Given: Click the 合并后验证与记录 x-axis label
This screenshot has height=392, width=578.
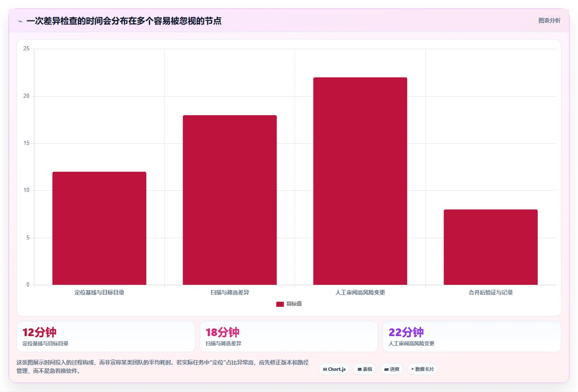Looking at the screenshot, I should coord(491,292).
